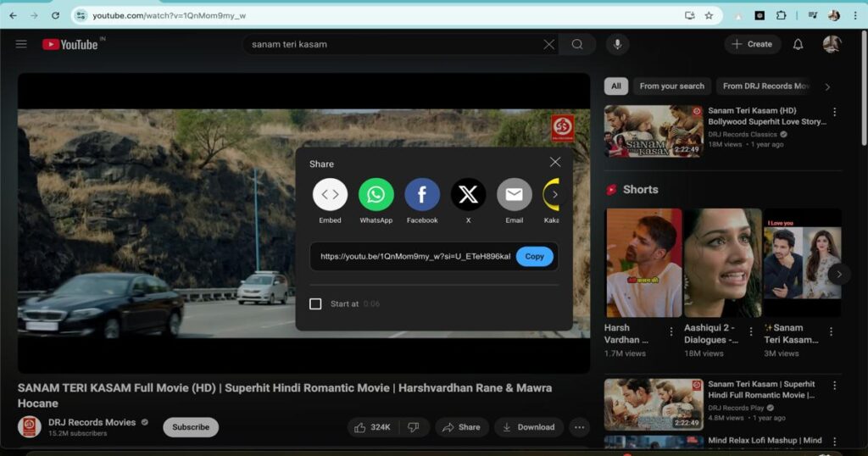
Task: Go to YouTube home via logo
Action: (70, 44)
